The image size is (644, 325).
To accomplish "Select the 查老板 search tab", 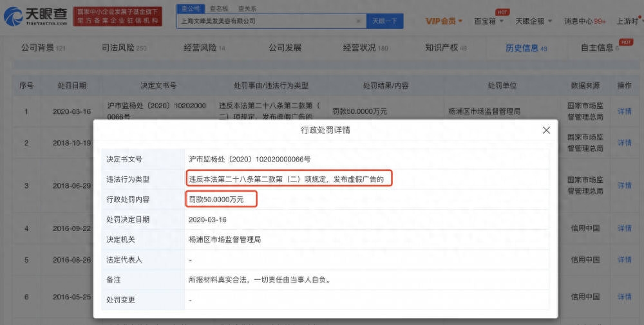I will tap(219, 8).
